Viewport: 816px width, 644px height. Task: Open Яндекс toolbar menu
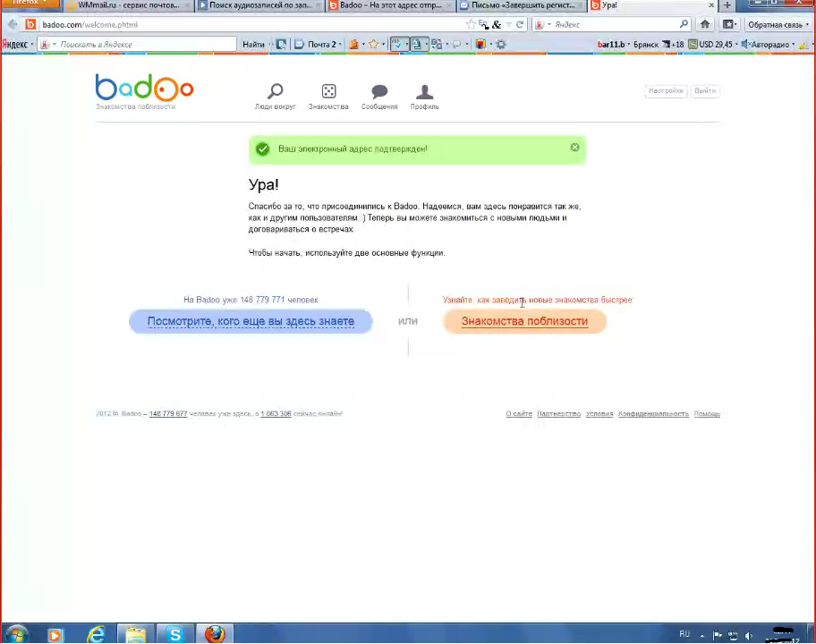(x=17, y=44)
